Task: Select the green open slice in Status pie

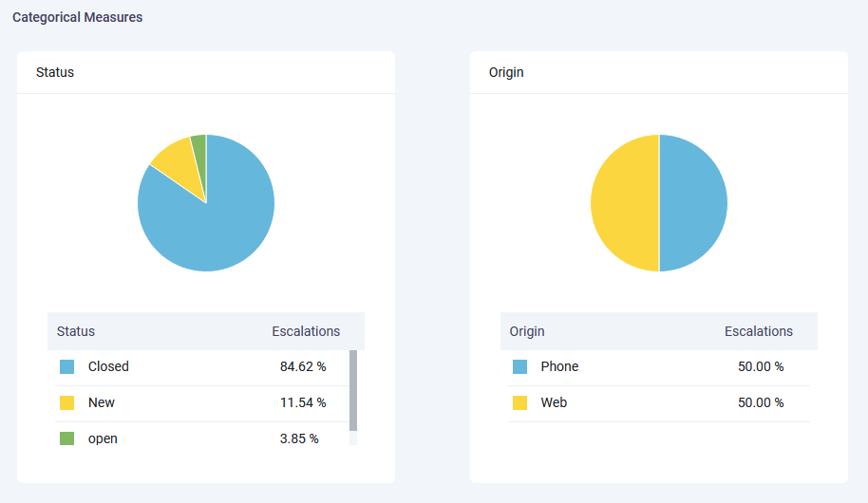Action: 199,147
